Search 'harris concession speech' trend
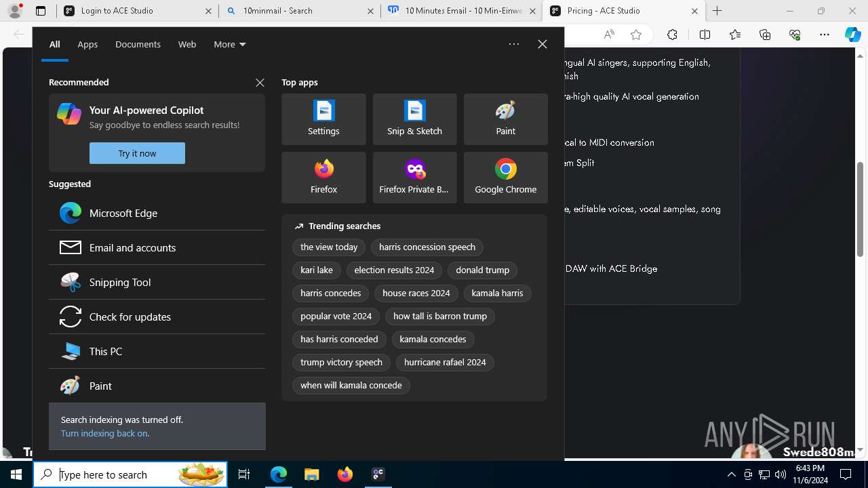This screenshot has width=868, height=488. pos(427,247)
